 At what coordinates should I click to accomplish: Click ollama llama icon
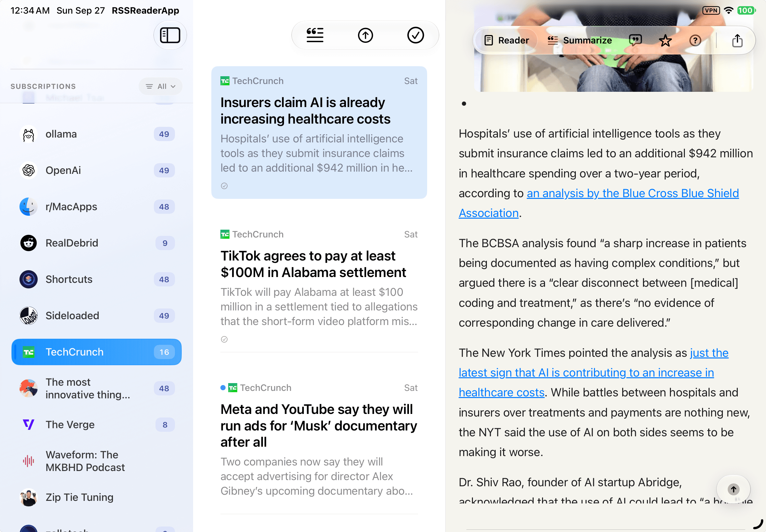click(x=29, y=134)
